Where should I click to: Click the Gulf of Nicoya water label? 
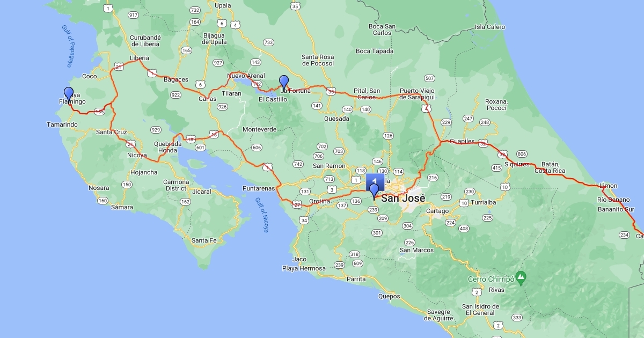(x=261, y=215)
